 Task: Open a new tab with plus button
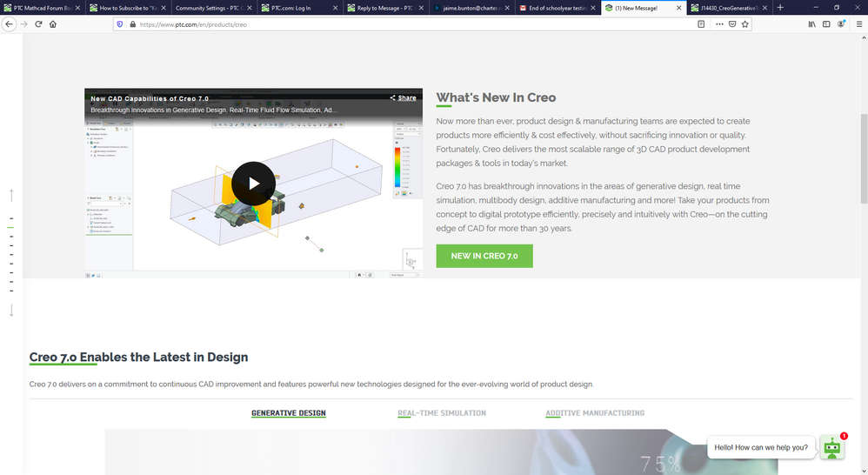pyautogui.click(x=780, y=8)
